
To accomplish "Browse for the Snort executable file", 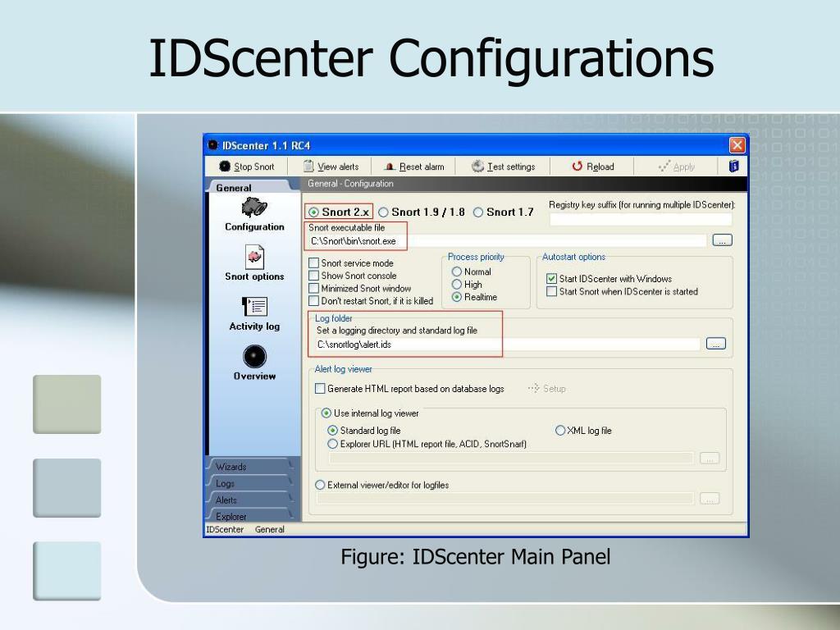I will tap(722, 240).
